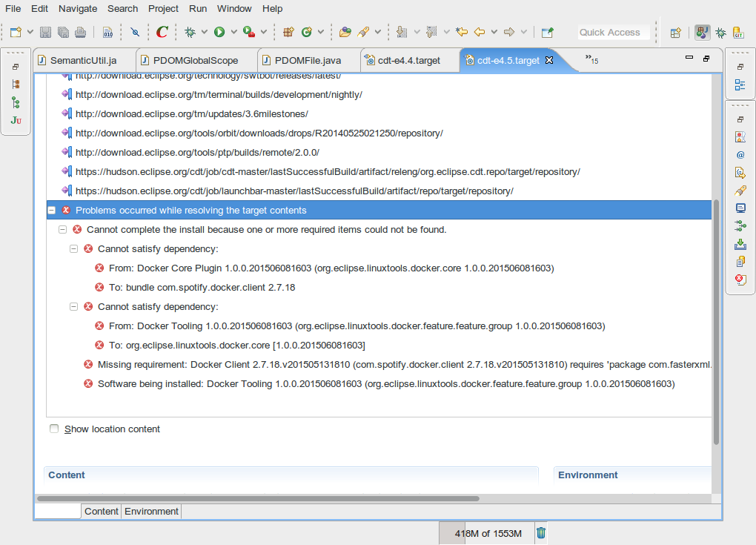Collapse the Problems occurred while resolving entry
Image resolution: width=756 pixels, height=545 pixels.
pos(51,210)
